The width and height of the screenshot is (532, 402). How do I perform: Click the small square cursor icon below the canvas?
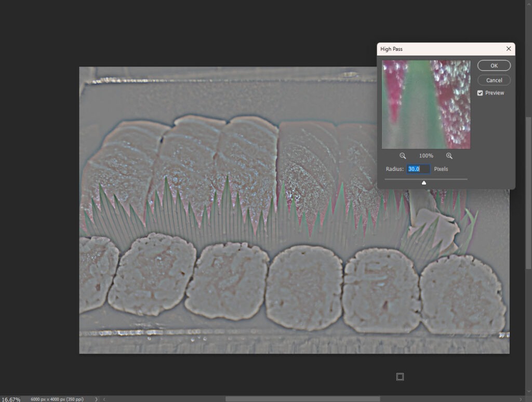pyautogui.click(x=400, y=377)
